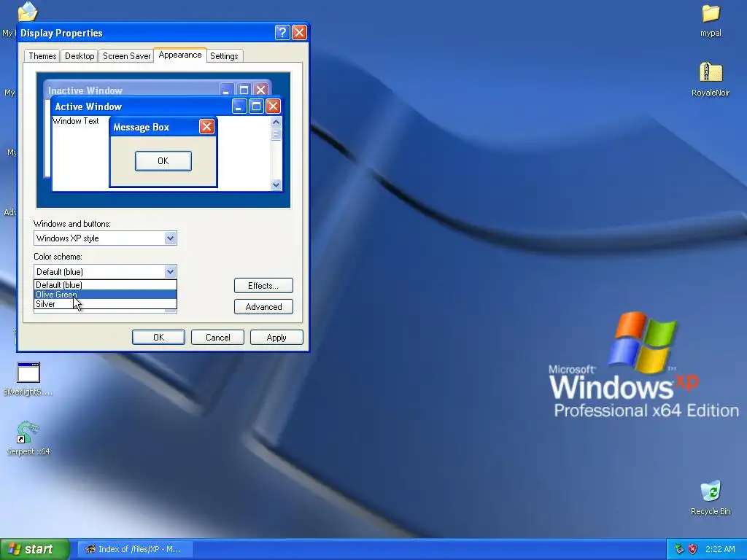Open the Effects... dialog
This screenshot has width=747, height=560.
pyautogui.click(x=263, y=286)
